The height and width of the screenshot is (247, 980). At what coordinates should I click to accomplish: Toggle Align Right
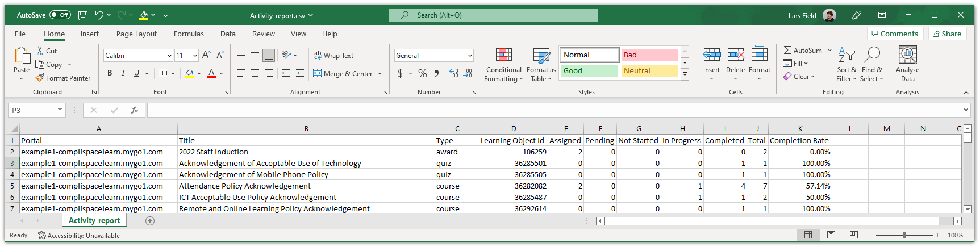269,73
